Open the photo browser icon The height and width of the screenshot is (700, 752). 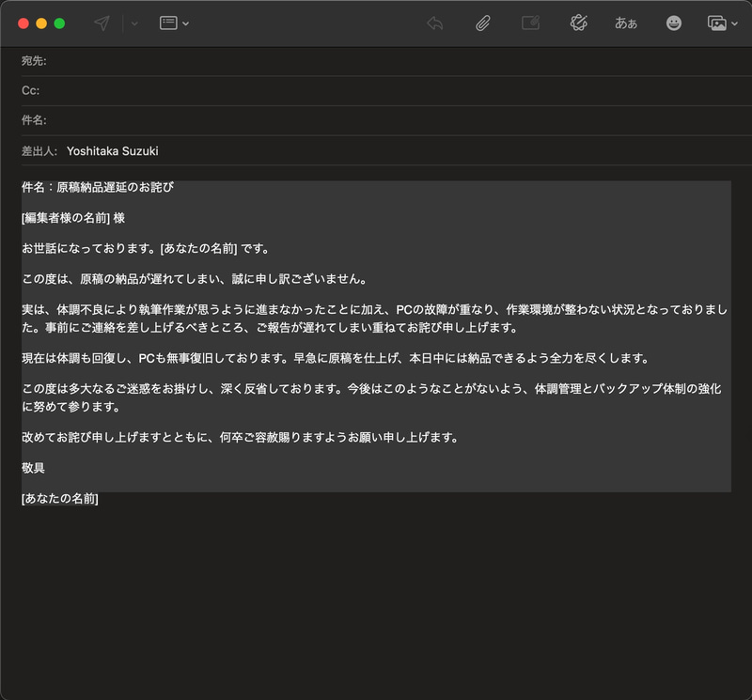[716, 23]
